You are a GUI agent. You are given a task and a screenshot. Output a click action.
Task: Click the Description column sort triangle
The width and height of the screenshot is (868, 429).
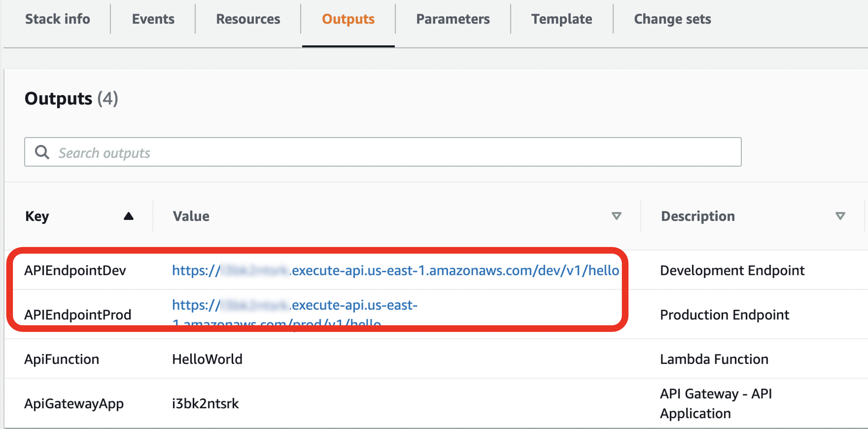840,216
